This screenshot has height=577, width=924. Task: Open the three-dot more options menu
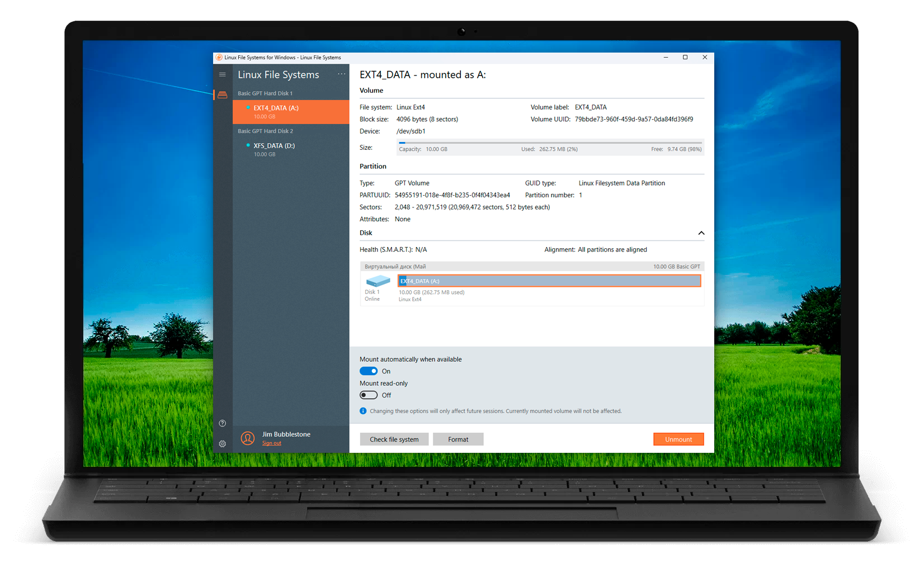point(341,74)
